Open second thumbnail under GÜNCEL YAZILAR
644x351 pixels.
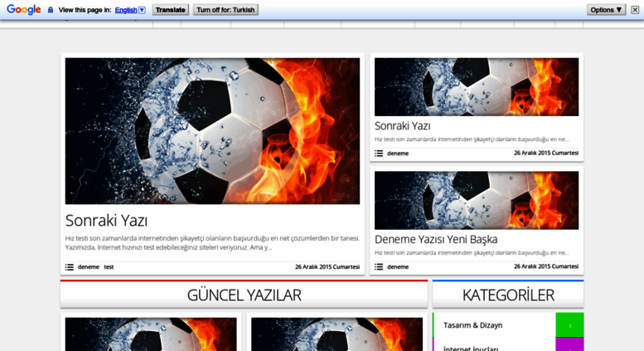pos(337,334)
